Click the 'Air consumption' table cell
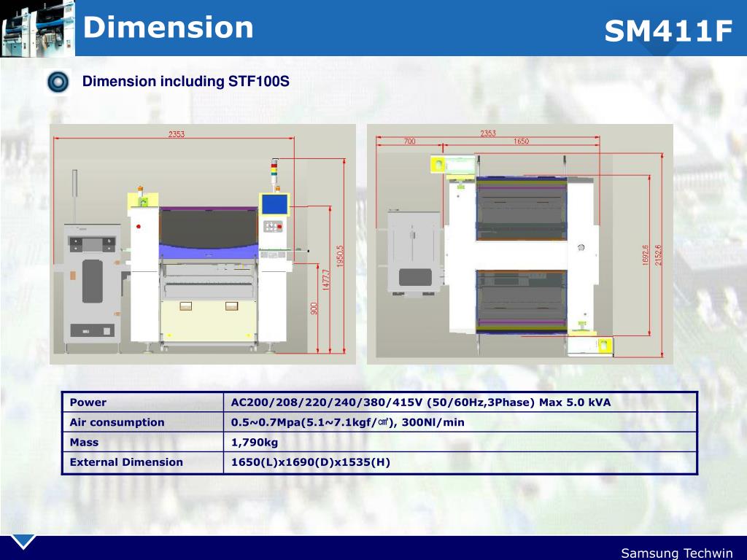This screenshot has height=560, width=747. [x=143, y=422]
